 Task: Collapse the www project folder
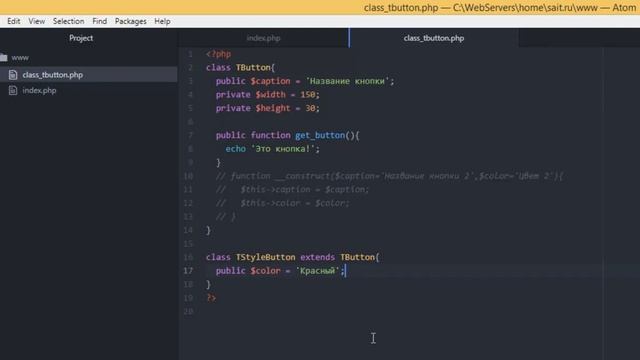point(20,58)
